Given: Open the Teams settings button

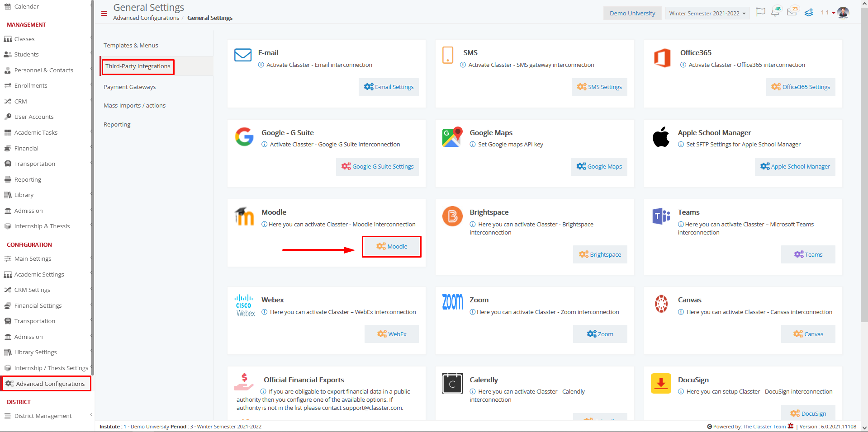Looking at the screenshot, I should pyautogui.click(x=808, y=255).
